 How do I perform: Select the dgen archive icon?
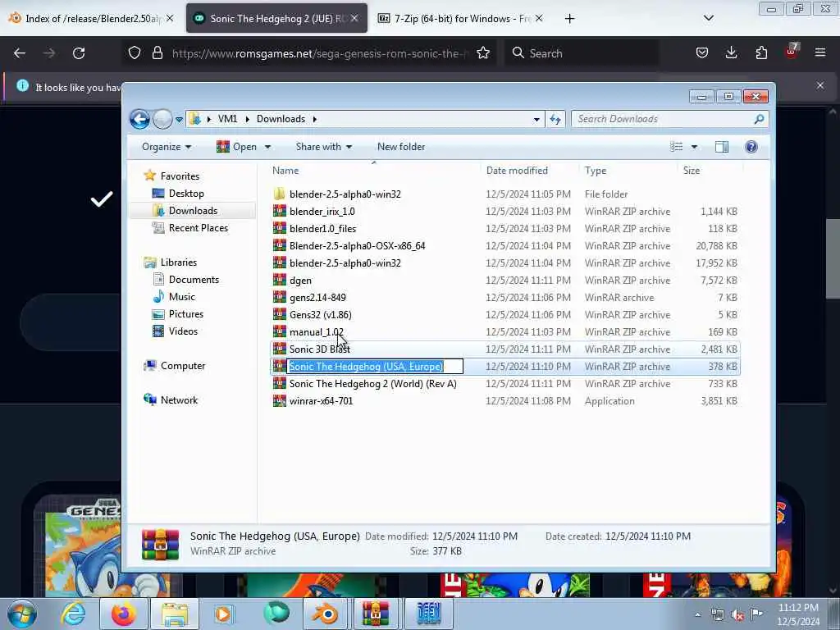click(x=279, y=281)
